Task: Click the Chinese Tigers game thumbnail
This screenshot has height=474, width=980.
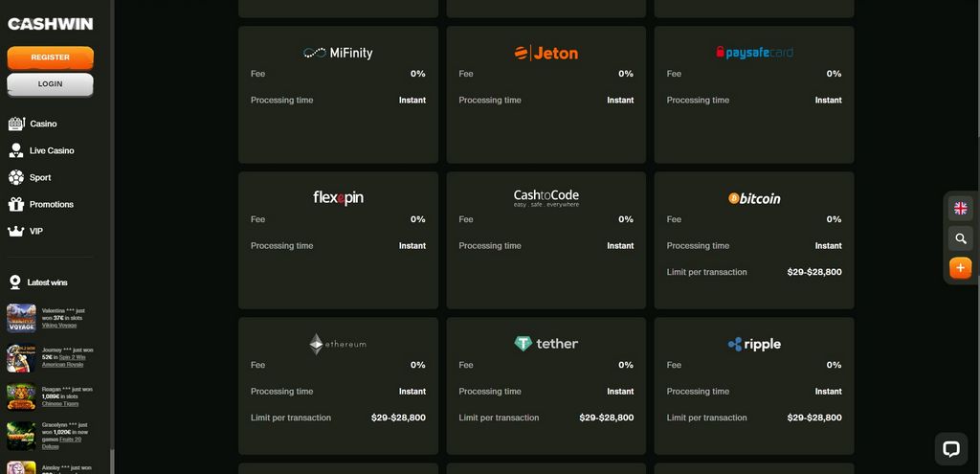Action: 21,396
